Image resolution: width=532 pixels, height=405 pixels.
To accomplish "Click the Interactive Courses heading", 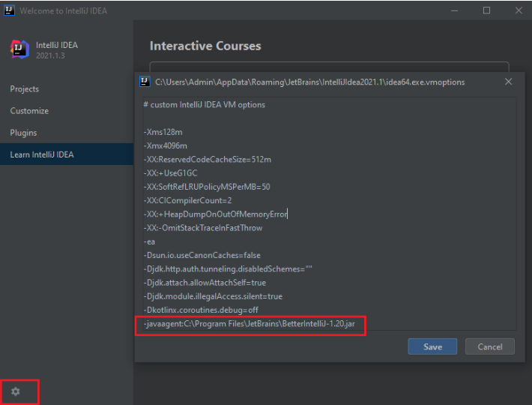I will tap(205, 46).
